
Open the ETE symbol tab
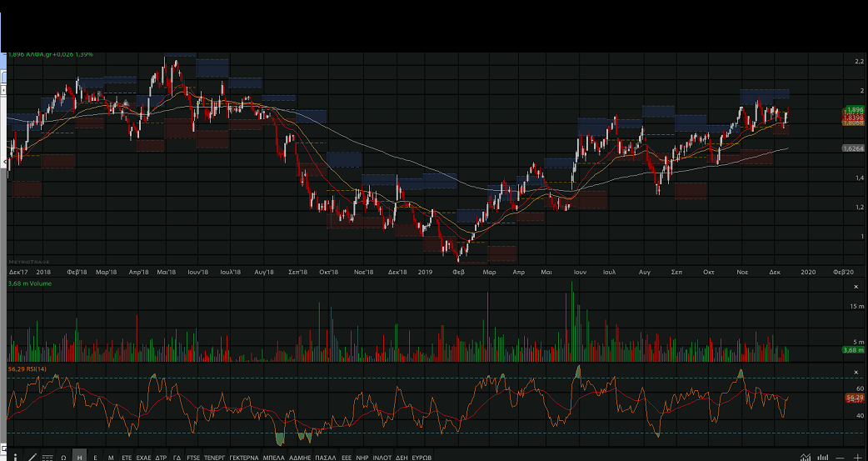pyautogui.click(x=127, y=457)
